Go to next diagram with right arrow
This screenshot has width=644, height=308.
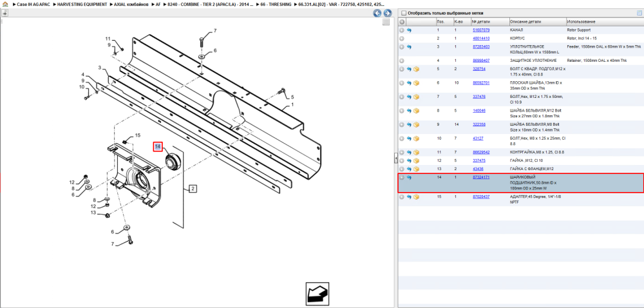386,13
